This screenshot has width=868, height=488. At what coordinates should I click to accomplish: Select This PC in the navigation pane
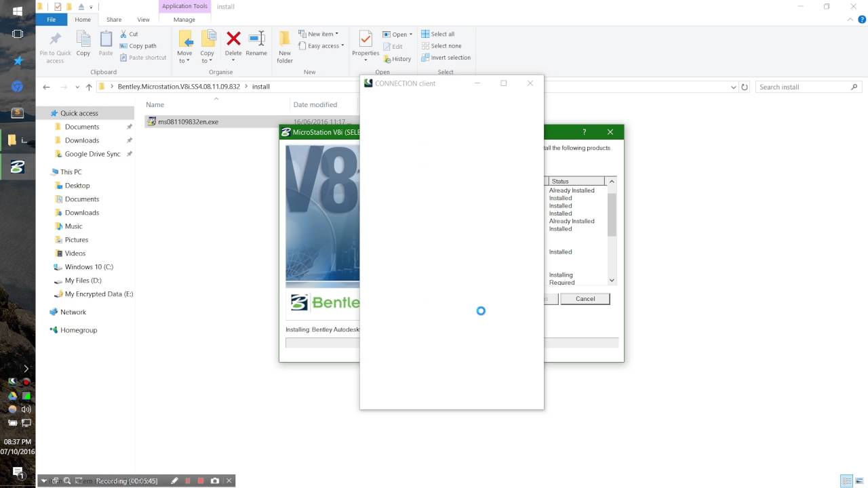71,172
